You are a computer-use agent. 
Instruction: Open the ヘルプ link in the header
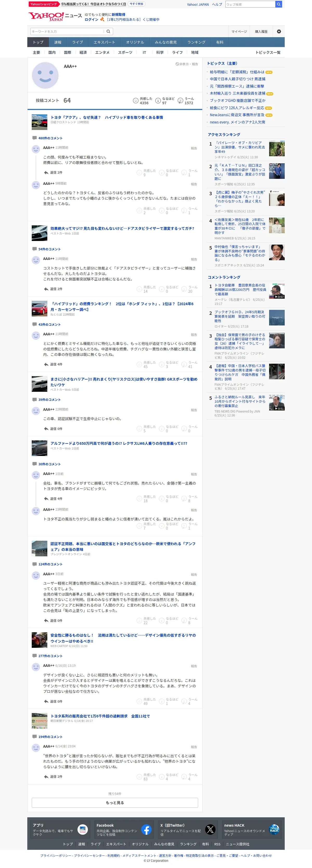tap(217, 4)
